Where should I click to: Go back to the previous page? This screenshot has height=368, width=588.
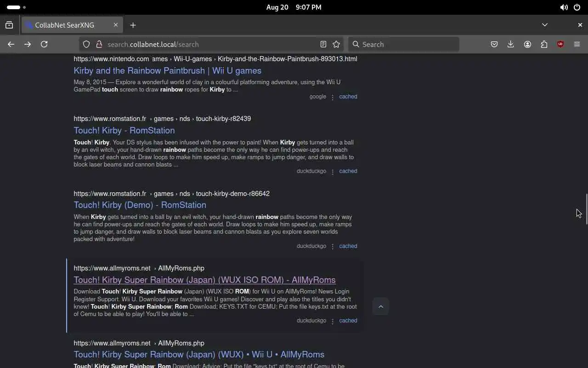11,44
